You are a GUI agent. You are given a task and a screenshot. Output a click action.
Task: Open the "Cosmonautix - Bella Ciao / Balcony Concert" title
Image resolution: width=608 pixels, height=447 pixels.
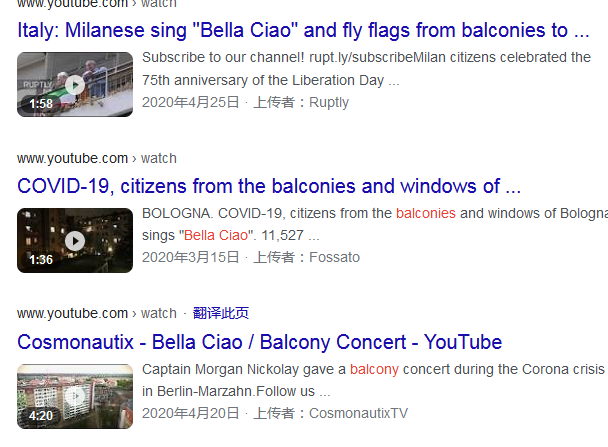coord(259,342)
